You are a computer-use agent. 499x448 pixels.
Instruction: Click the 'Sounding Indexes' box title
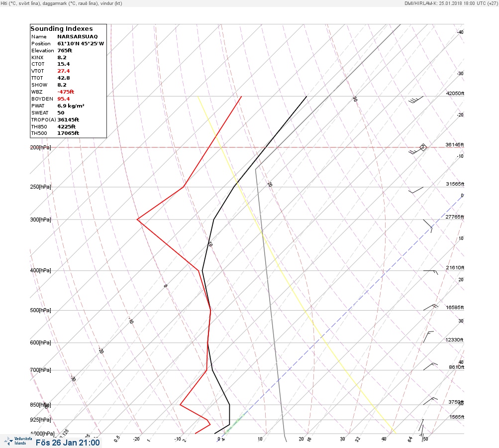point(61,29)
